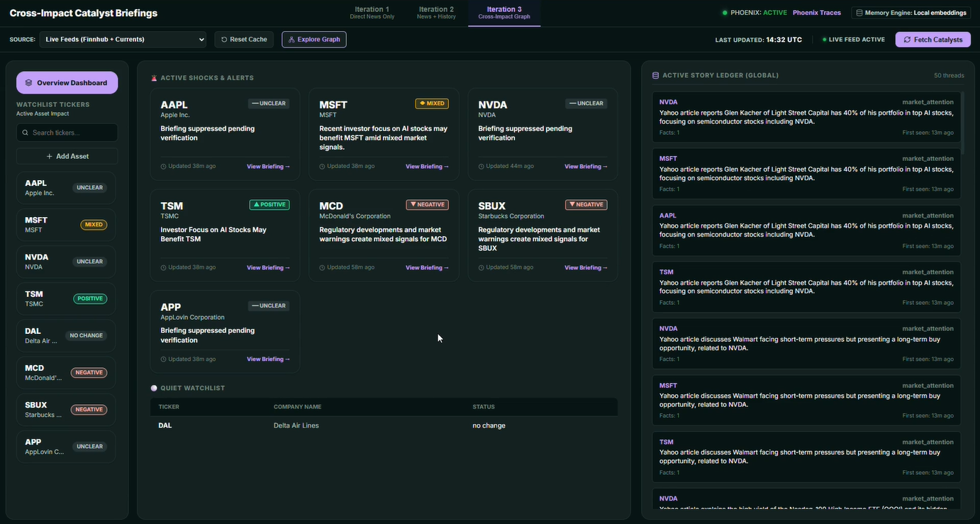Viewport: 980px width, 524px height.
Task: Open View Briefing on the MCD card
Action: coord(427,268)
